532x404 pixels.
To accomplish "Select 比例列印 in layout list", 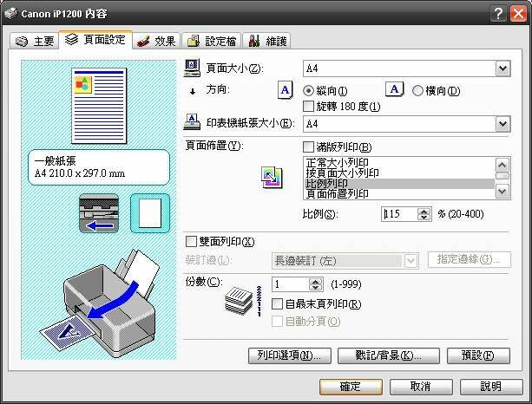I will [399, 184].
